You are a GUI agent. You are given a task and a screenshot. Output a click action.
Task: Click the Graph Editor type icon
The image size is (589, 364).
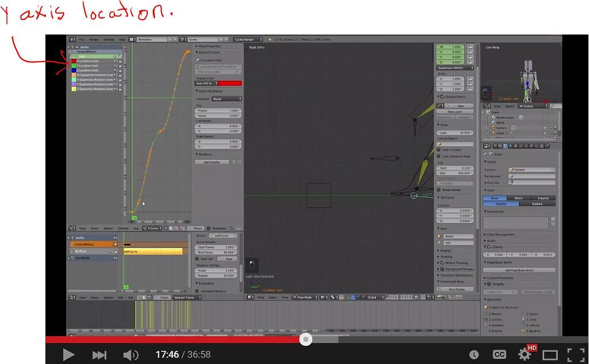click(x=72, y=228)
